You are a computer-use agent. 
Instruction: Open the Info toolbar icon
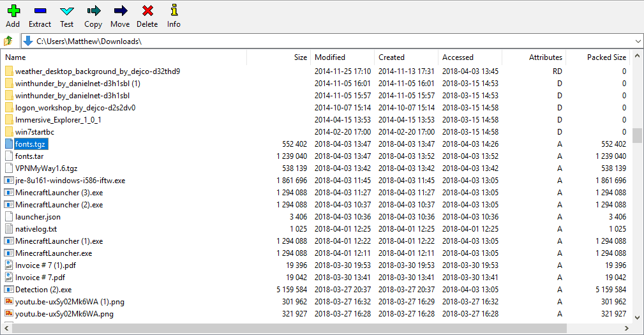[174, 11]
